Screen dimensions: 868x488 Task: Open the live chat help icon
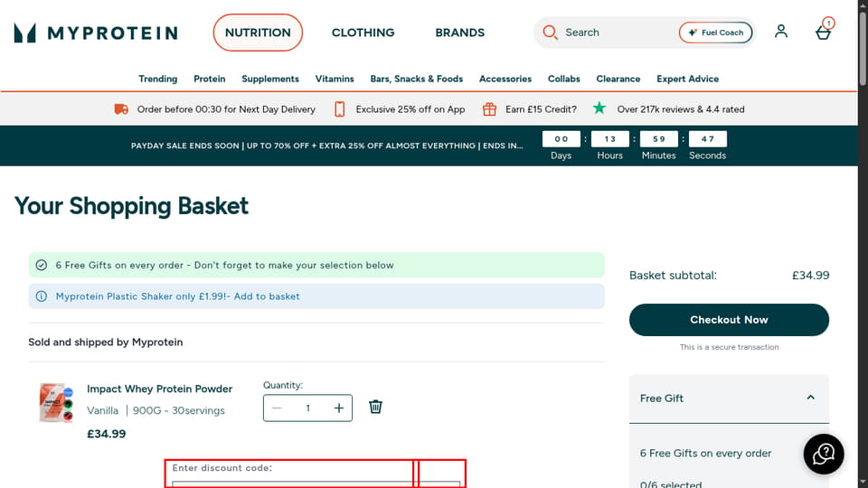(x=824, y=455)
